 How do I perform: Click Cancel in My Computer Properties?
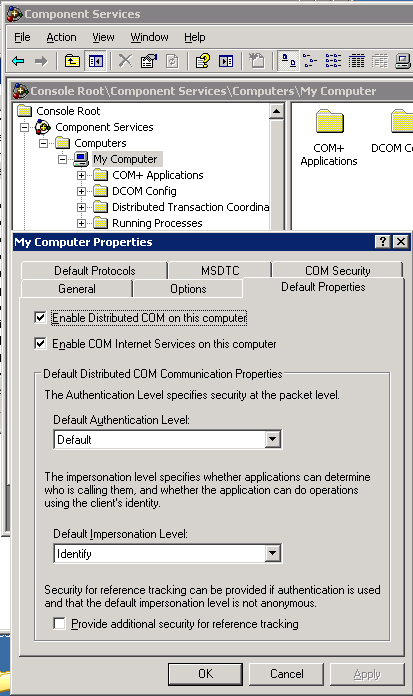(286, 674)
